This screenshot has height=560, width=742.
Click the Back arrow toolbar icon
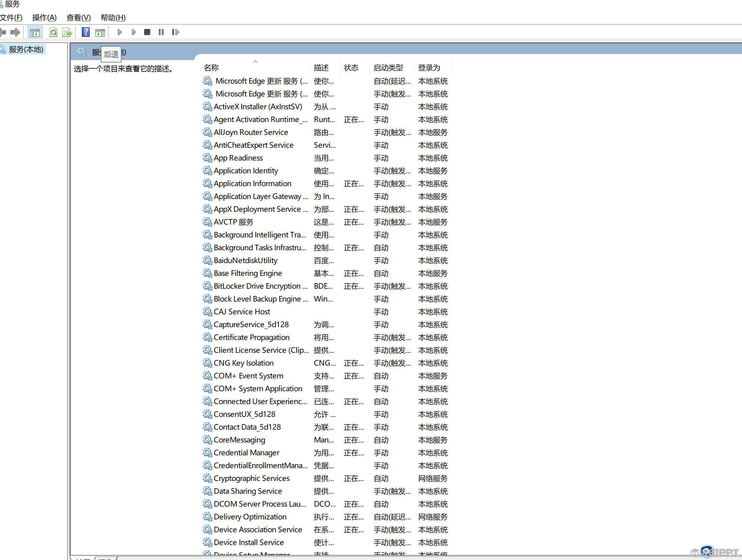coord(3,32)
